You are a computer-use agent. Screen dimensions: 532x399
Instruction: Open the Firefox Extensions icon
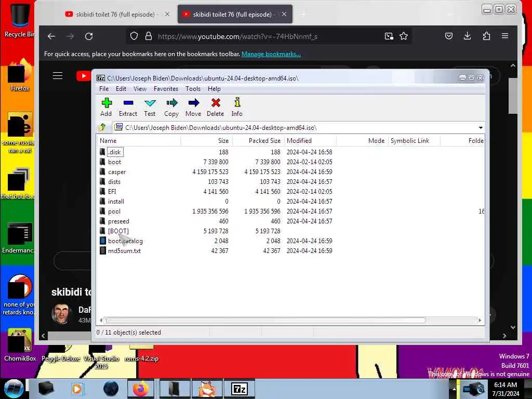click(486, 36)
